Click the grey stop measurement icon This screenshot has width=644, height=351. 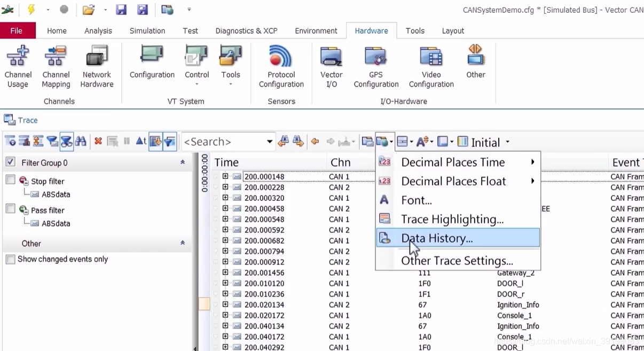[x=64, y=10]
